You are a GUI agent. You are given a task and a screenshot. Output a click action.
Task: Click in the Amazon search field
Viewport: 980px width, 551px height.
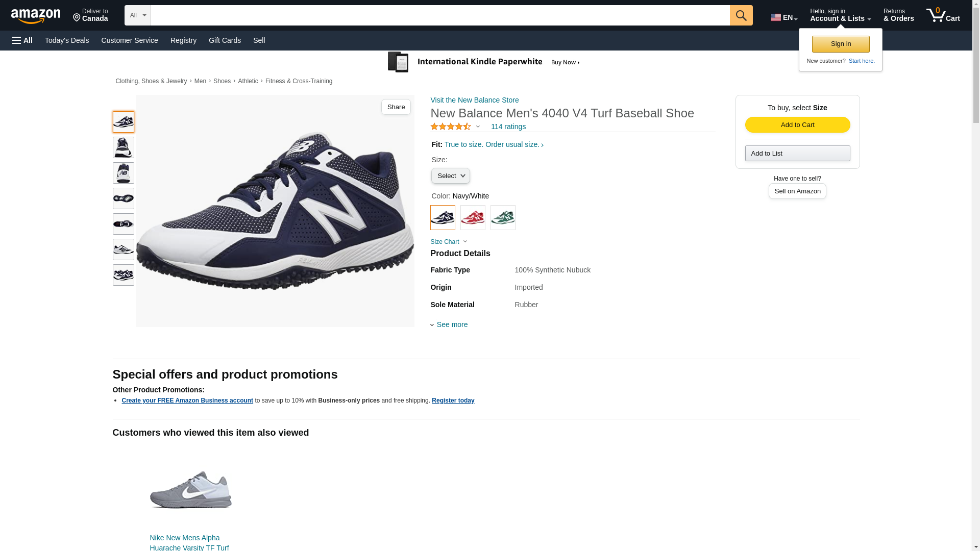440,15
